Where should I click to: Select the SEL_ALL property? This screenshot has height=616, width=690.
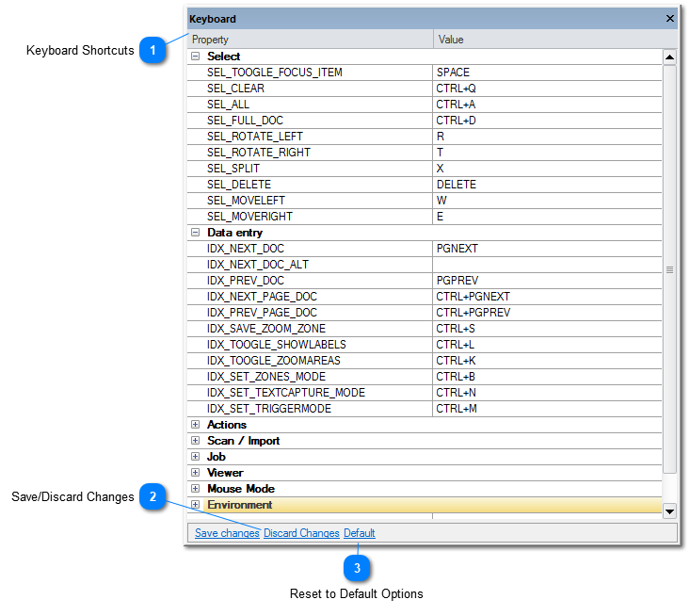point(310,105)
